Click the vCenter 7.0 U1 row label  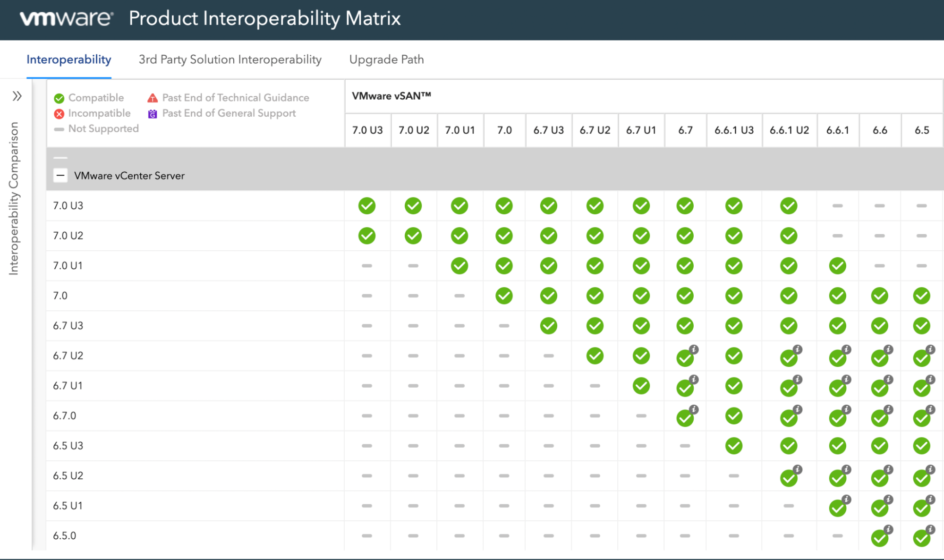coord(68,266)
